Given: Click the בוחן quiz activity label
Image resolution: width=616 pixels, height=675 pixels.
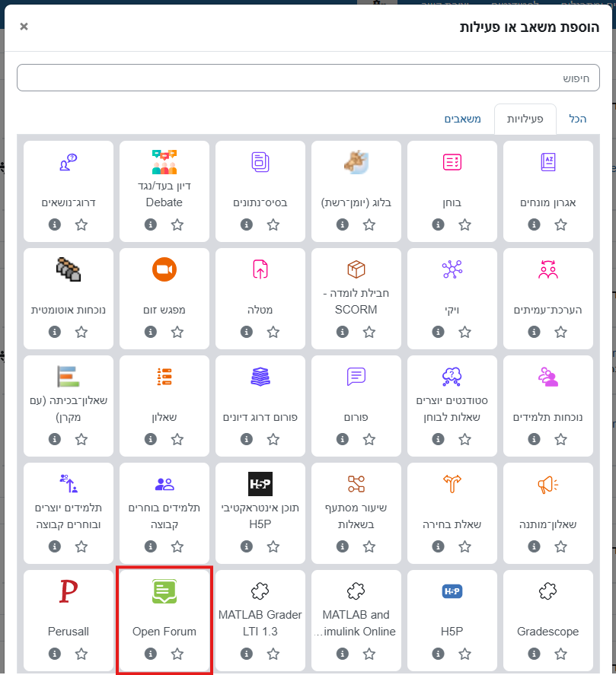Looking at the screenshot, I should coord(452,202).
